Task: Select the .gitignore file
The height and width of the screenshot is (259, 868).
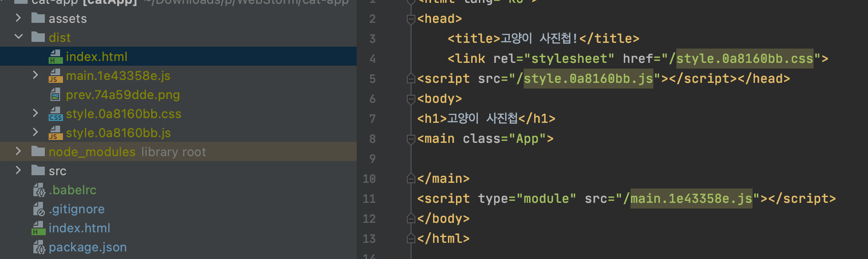Action: pyautogui.click(x=76, y=209)
